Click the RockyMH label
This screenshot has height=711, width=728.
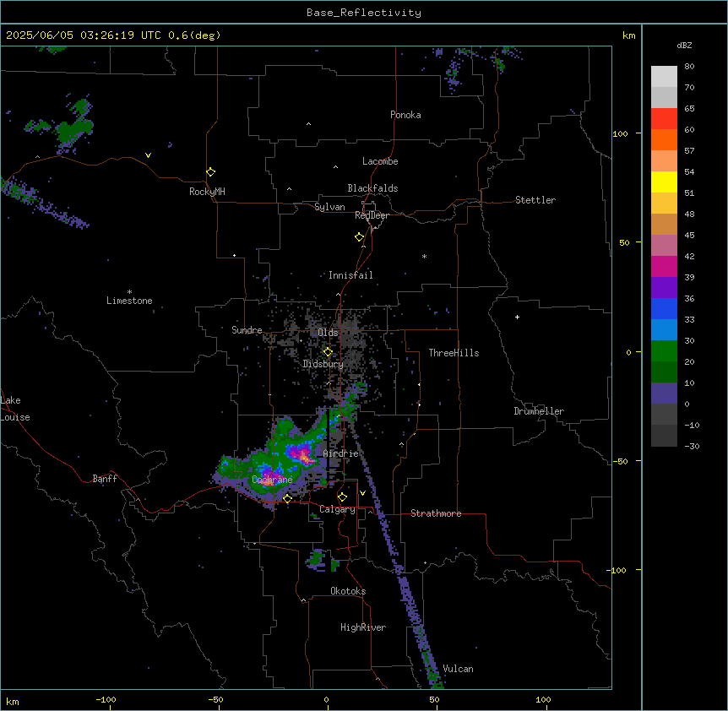click(207, 192)
